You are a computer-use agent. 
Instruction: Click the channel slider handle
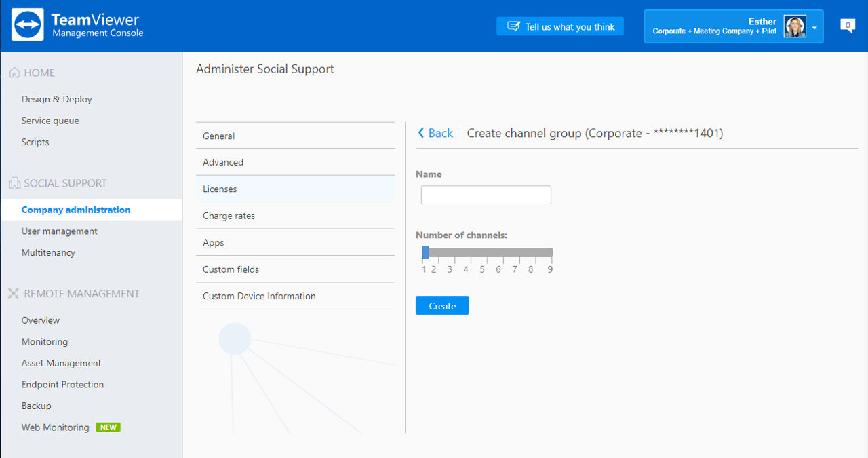coord(425,252)
